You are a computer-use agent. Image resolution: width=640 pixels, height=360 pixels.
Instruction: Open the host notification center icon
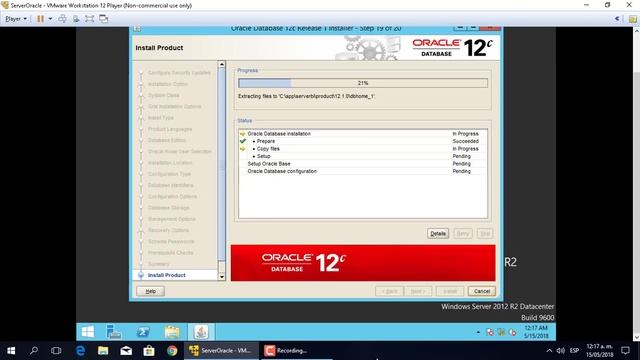pos(625,351)
